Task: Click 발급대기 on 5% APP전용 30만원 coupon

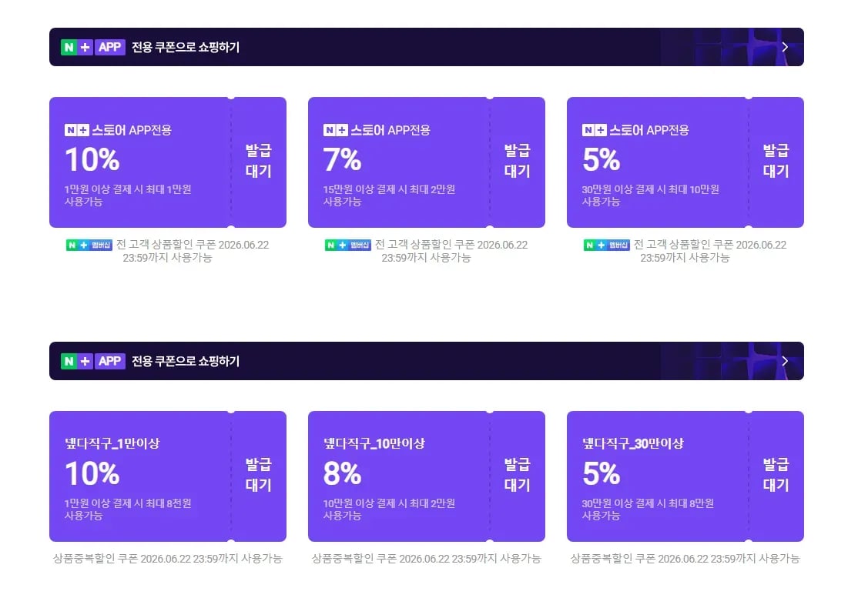Action: [x=776, y=161]
